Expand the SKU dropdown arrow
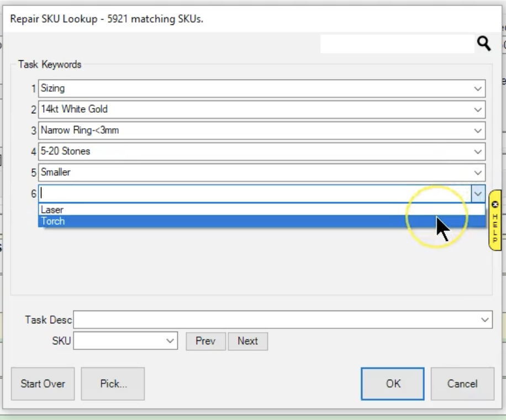The width and height of the screenshot is (506, 420). click(x=170, y=341)
